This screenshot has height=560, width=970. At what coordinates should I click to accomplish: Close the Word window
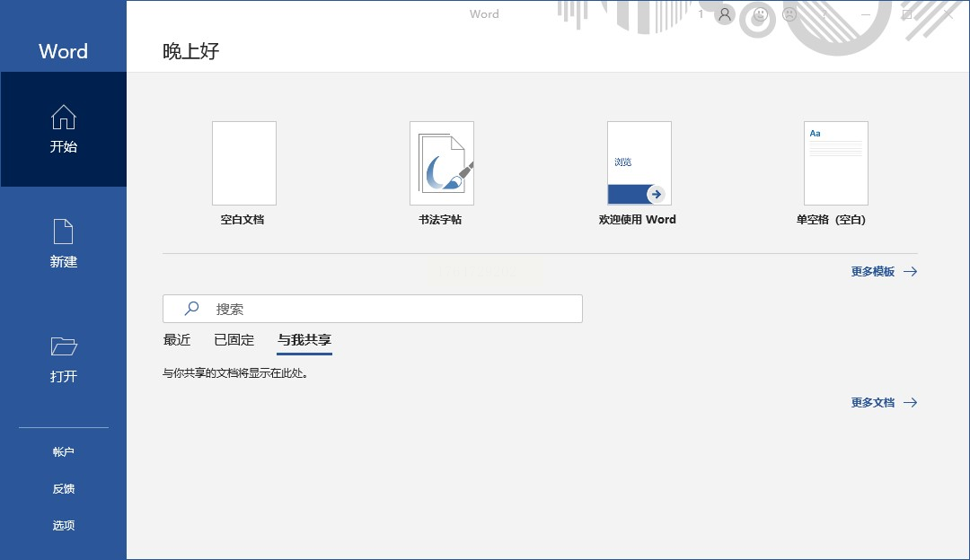(x=948, y=14)
